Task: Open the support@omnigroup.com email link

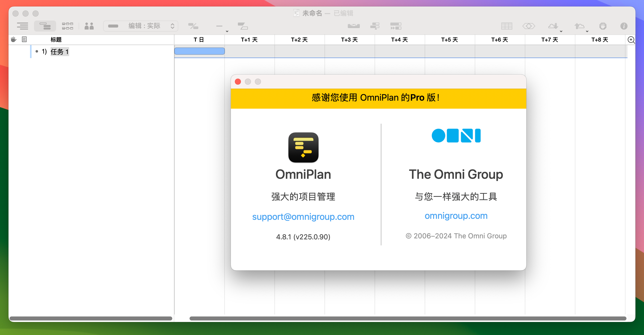Action: pyautogui.click(x=303, y=217)
